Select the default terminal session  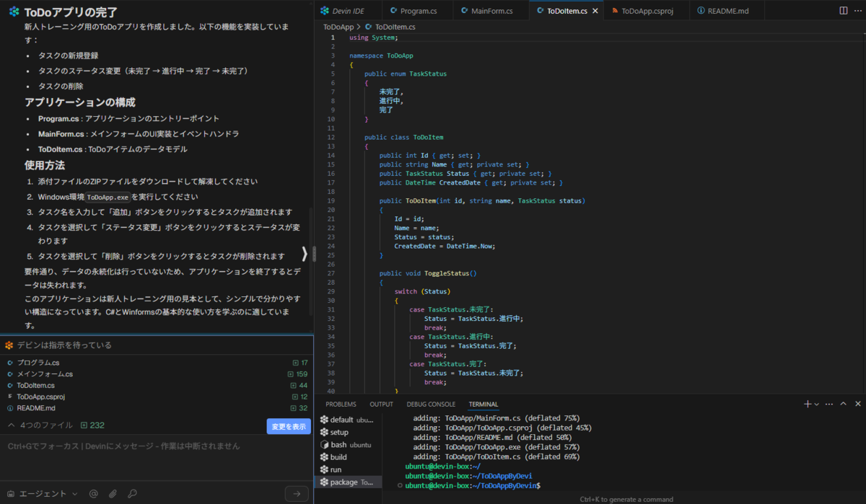click(349, 420)
